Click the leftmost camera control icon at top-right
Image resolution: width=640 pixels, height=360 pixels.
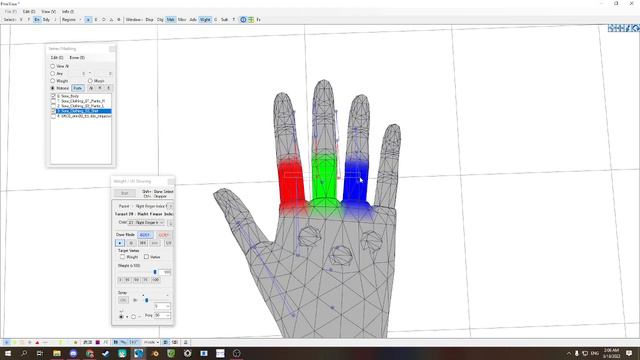611,28
